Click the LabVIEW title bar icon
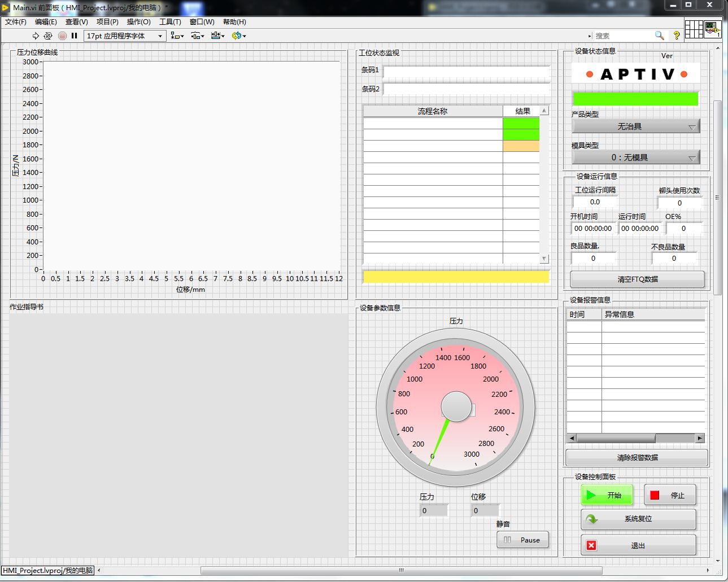728x582 pixels. (6, 7)
